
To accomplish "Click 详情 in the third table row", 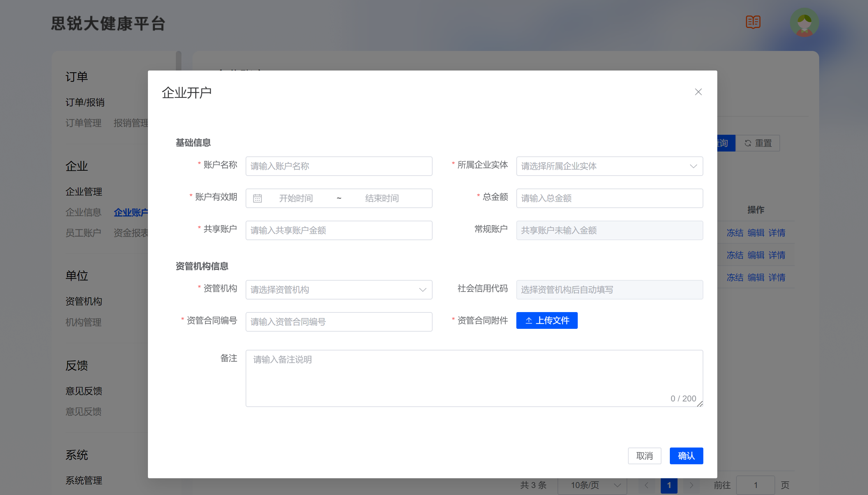I will pyautogui.click(x=777, y=278).
